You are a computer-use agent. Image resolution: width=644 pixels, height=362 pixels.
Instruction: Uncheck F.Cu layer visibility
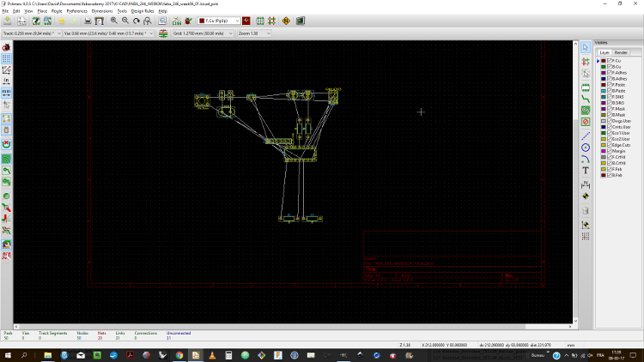(610, 61)
